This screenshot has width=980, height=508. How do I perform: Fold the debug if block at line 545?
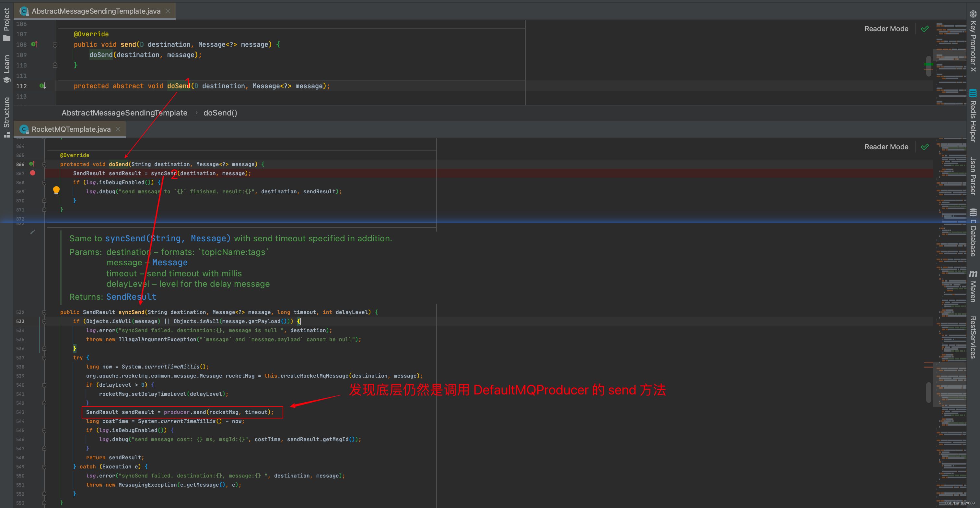click(x=44, y=430)
